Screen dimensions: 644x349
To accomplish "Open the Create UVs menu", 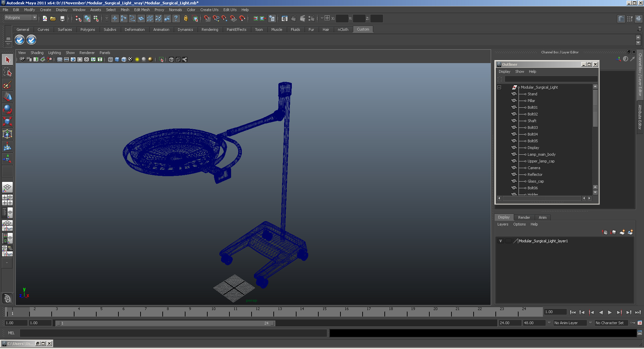I will click(x=209, y=10).
